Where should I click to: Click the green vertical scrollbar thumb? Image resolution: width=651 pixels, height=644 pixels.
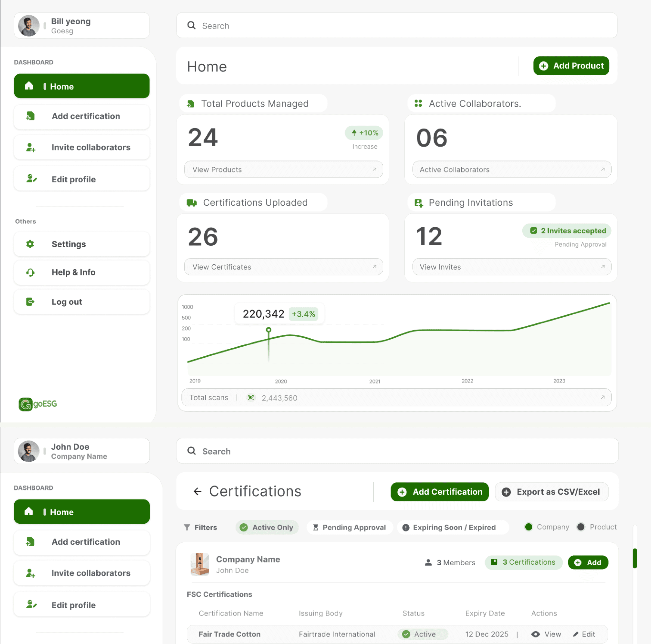635,558
